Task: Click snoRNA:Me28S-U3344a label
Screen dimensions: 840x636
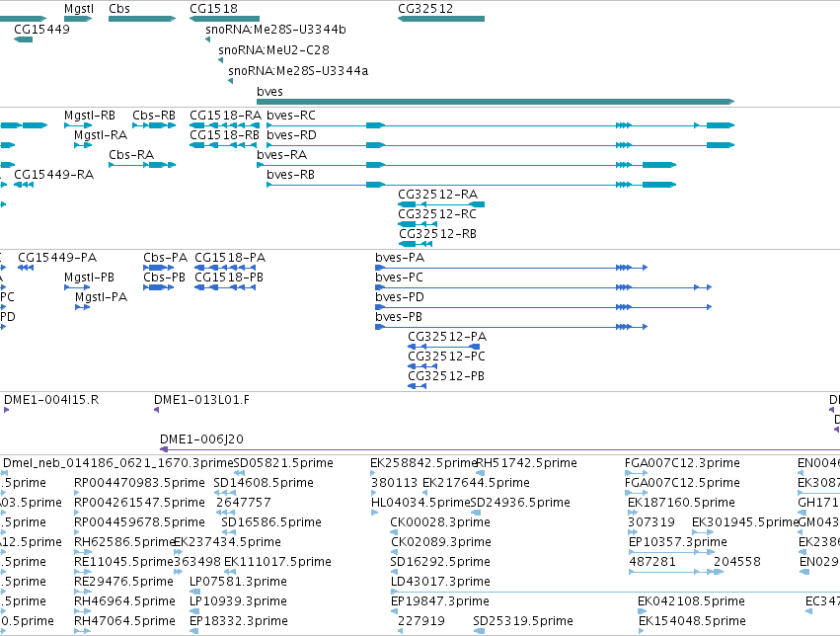Action: (298, 71)
